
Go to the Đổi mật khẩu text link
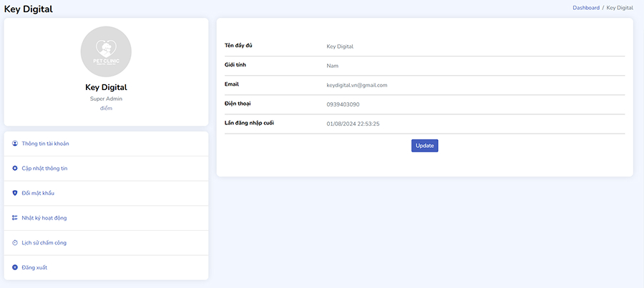click(38, 193)
